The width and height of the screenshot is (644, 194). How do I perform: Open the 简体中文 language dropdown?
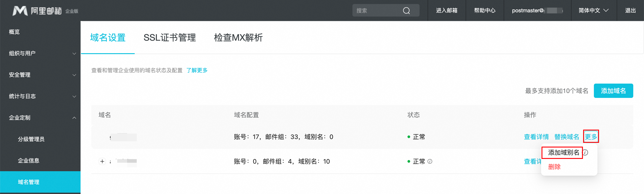pyautogui.click(x=593, y=11)
